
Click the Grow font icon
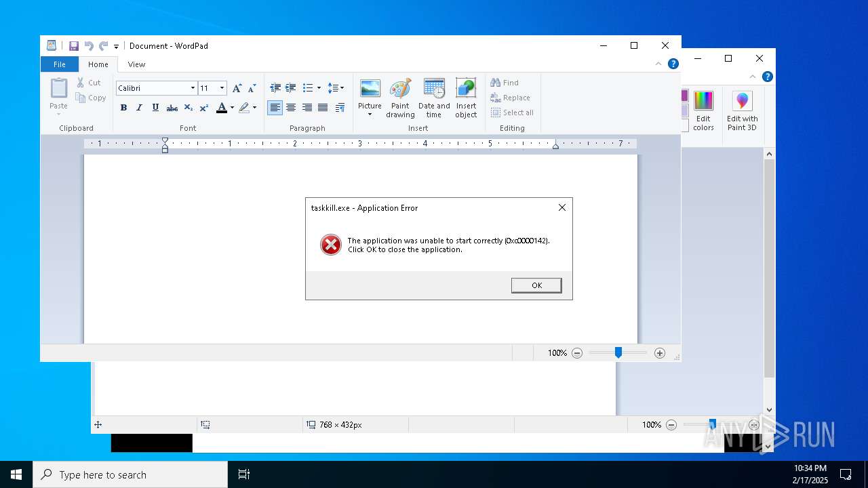(237, 88)
